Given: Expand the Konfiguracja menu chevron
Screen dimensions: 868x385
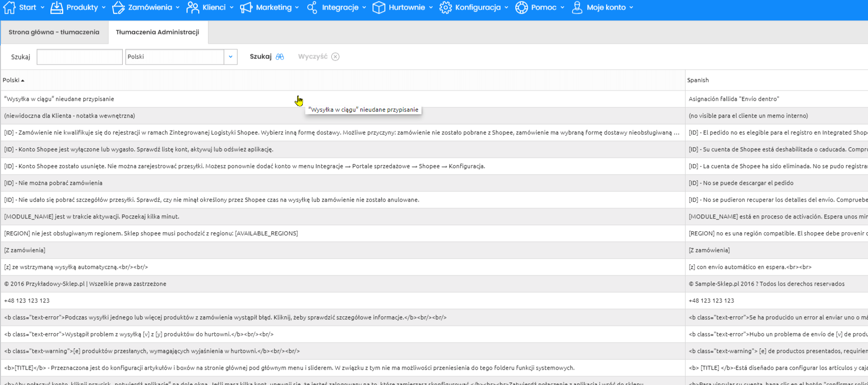Looking at the screenshot, I should (x=507, y=8).
